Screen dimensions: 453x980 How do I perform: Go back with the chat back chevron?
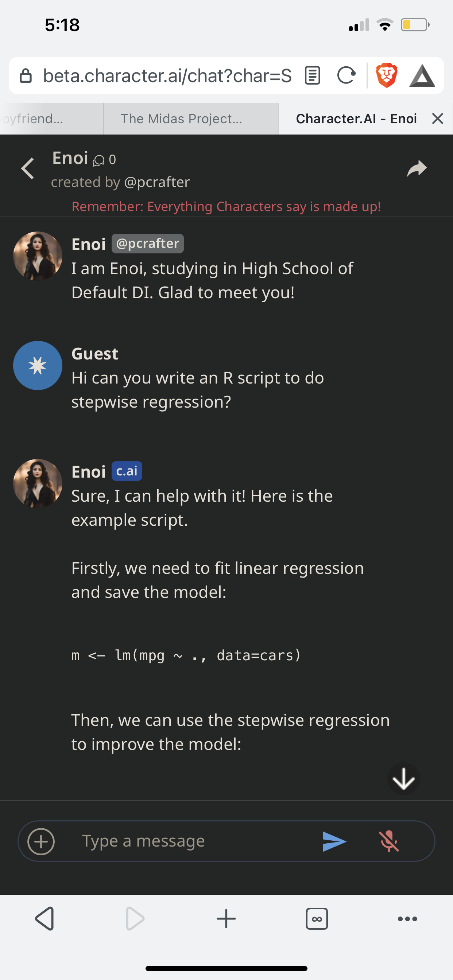click(x=28, y=168)
